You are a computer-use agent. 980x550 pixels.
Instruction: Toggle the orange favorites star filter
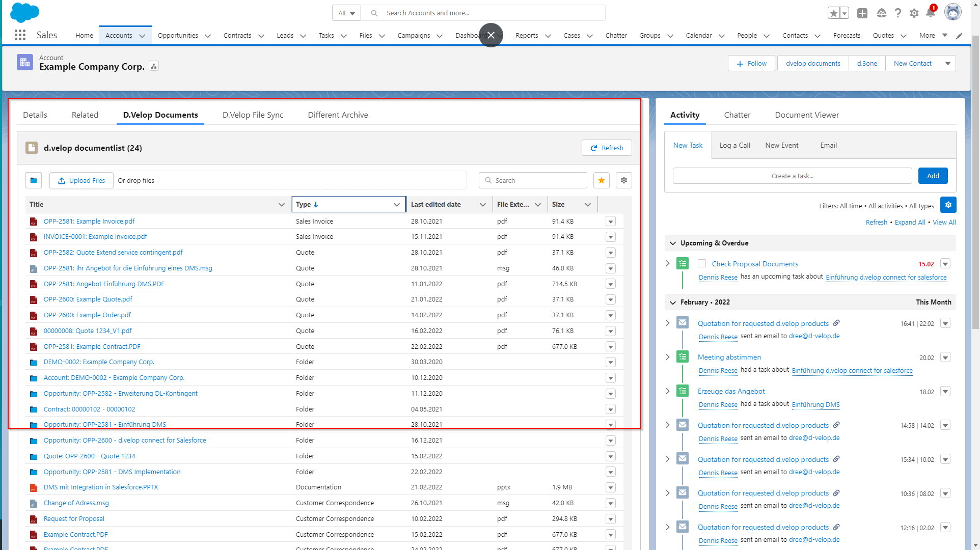601,180
